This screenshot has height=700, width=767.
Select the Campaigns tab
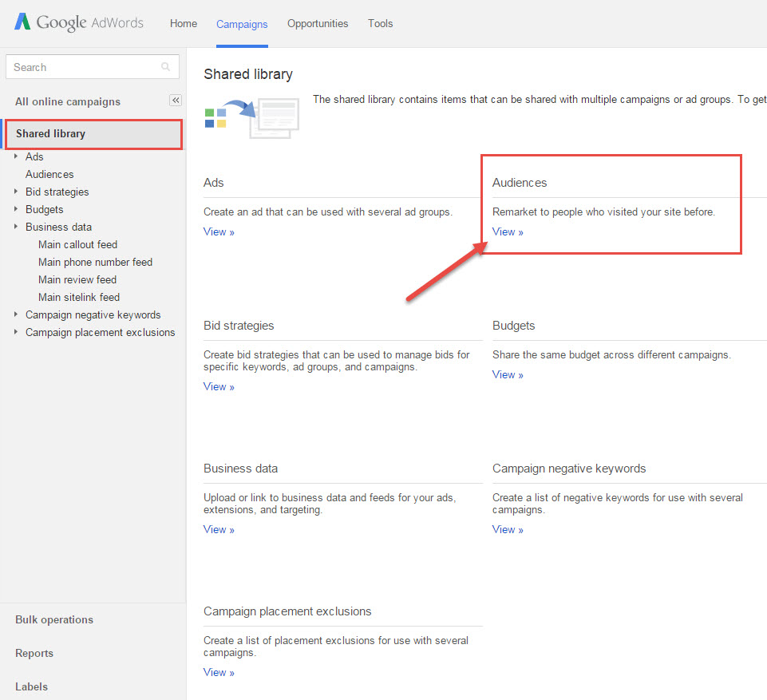[x=242, y=25]
